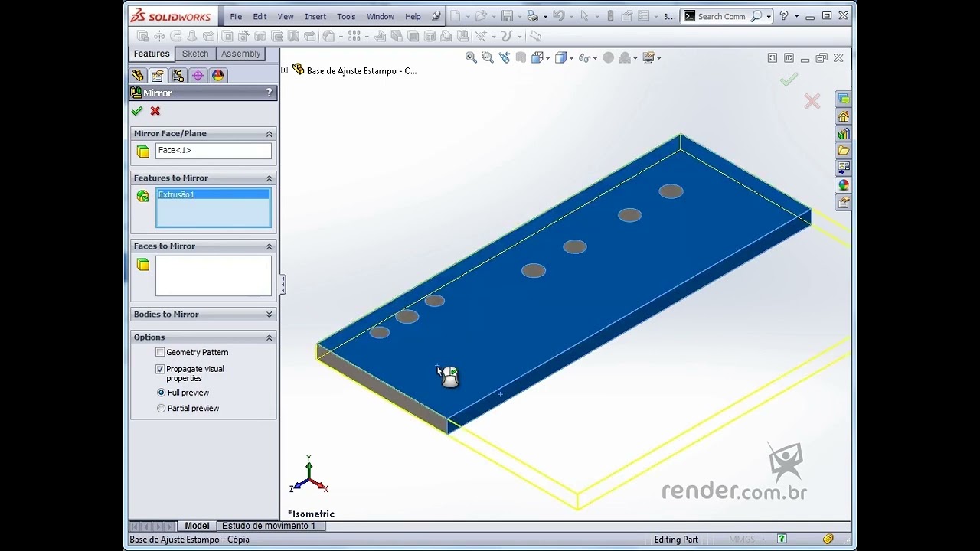Open Appearances color ball in task pane
Image resolution: width=980 pixels, height=551 pixels.
pos(844,185)
